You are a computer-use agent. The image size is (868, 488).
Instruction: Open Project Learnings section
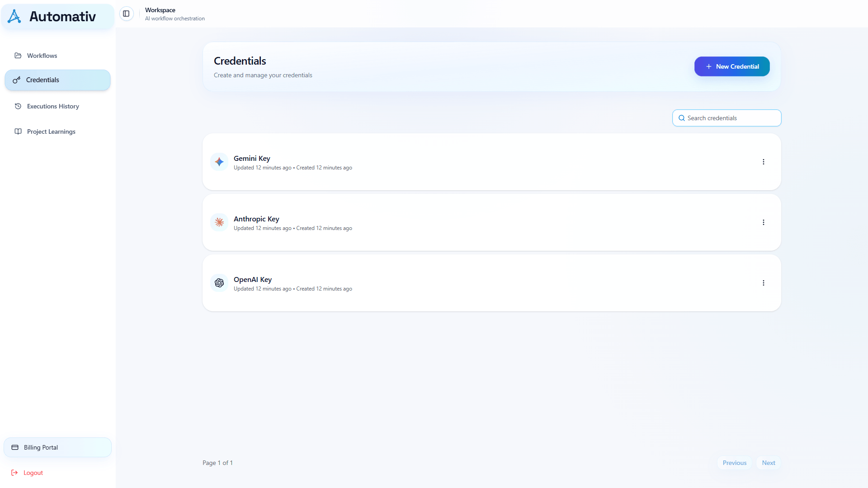click(x=57, y=131)
